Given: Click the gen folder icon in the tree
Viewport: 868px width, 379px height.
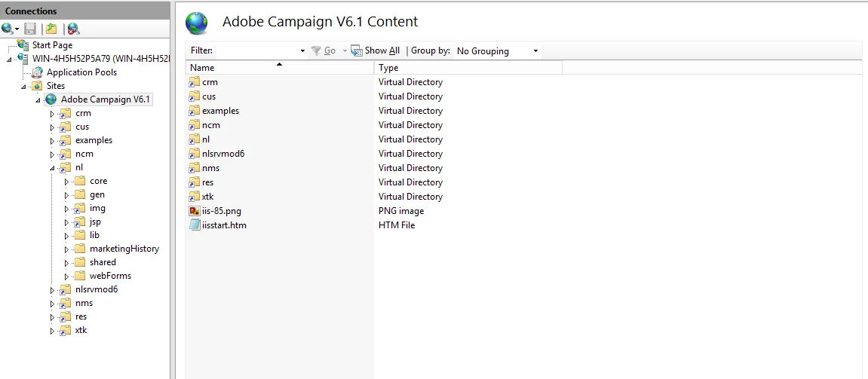Looking at the screenshot, I should tap(80, 194).
